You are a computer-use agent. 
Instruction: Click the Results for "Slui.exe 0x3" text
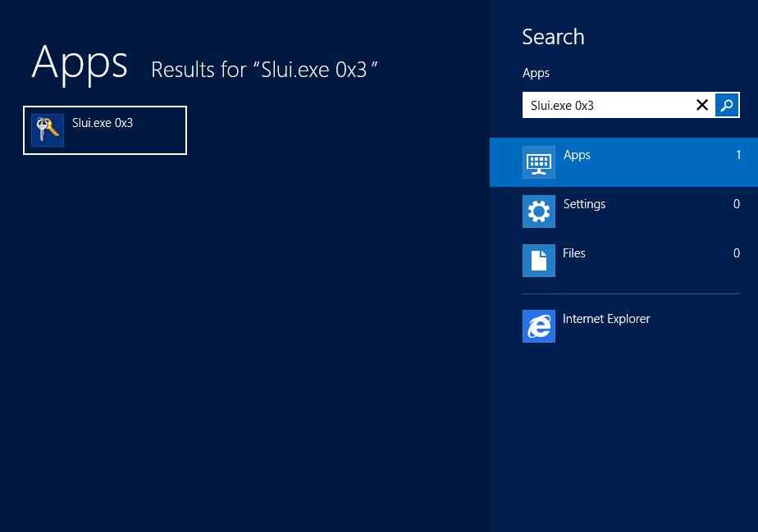264,70
